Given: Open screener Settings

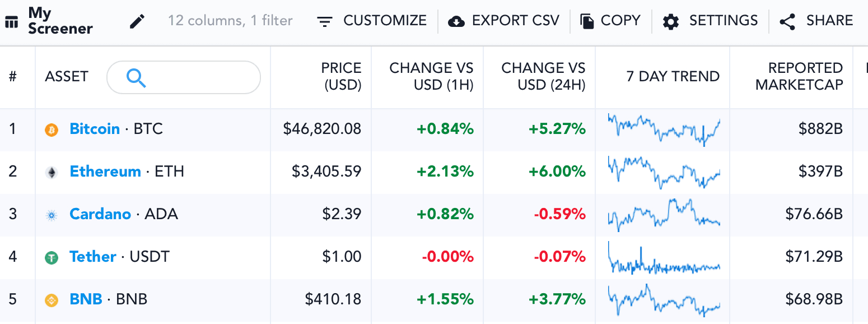Looking at the screenshot, I should pos(710,21).
